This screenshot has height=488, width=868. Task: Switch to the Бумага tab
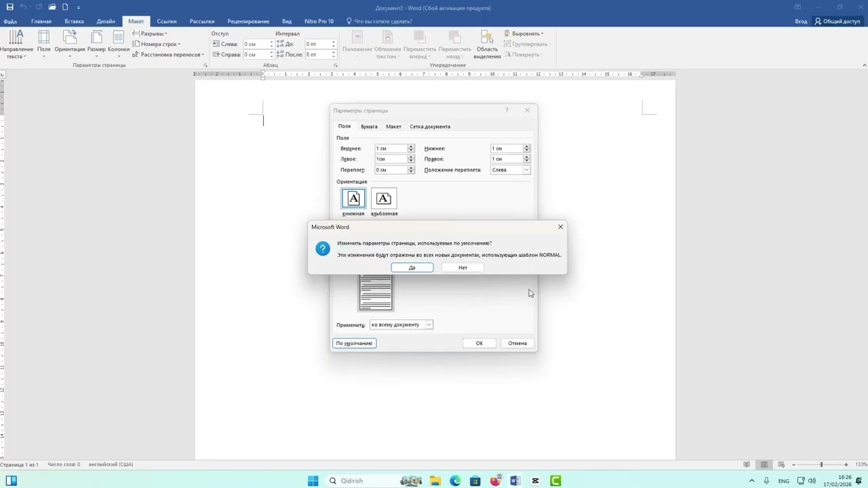click(x=369, y=126)
